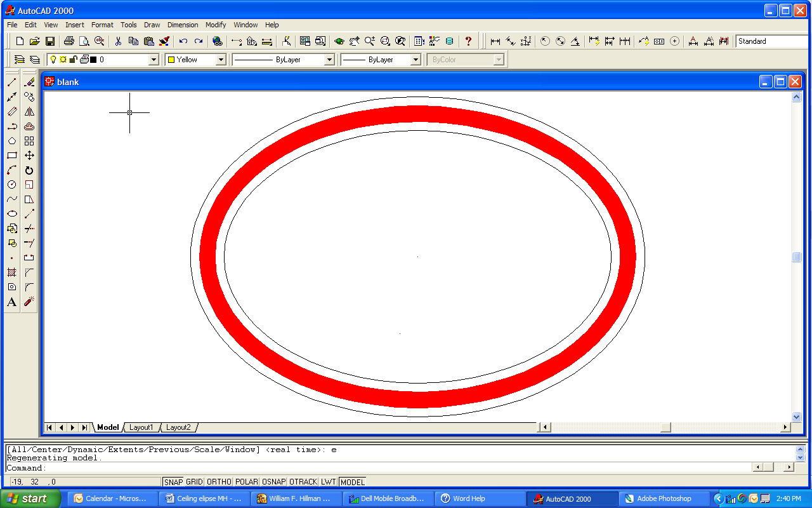Select the Circle draw tool
Viewport: 812px width, 508px height.
(x=11, y=185)
